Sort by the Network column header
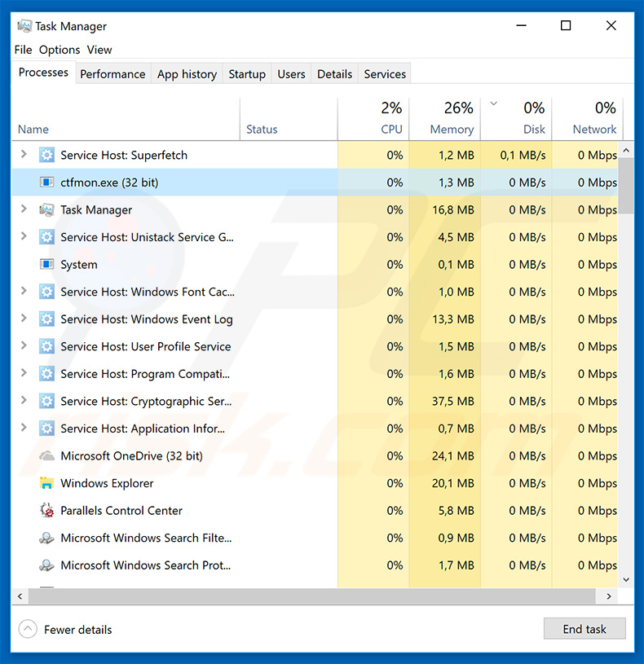Screen dimensions: 644x664 (587, 120)
